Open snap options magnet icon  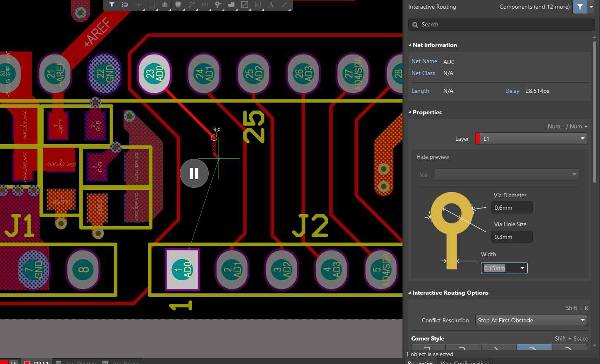125,5
